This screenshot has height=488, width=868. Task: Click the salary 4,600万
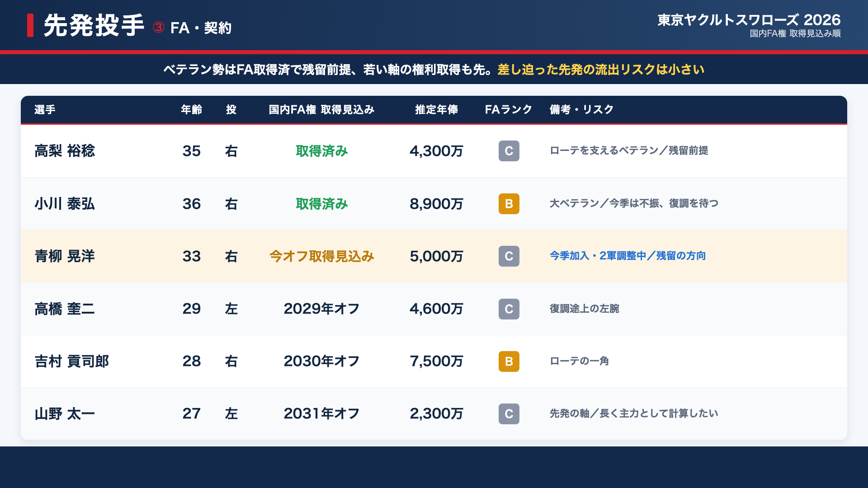coord(437,309)
